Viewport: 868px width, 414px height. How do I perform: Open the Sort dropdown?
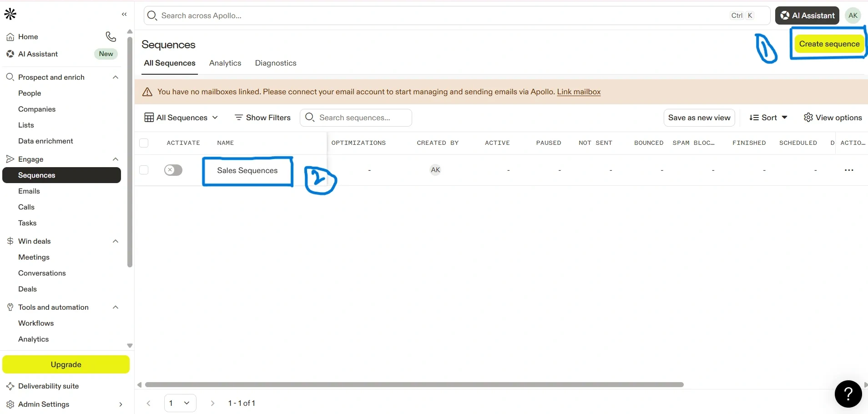point(768,118)
